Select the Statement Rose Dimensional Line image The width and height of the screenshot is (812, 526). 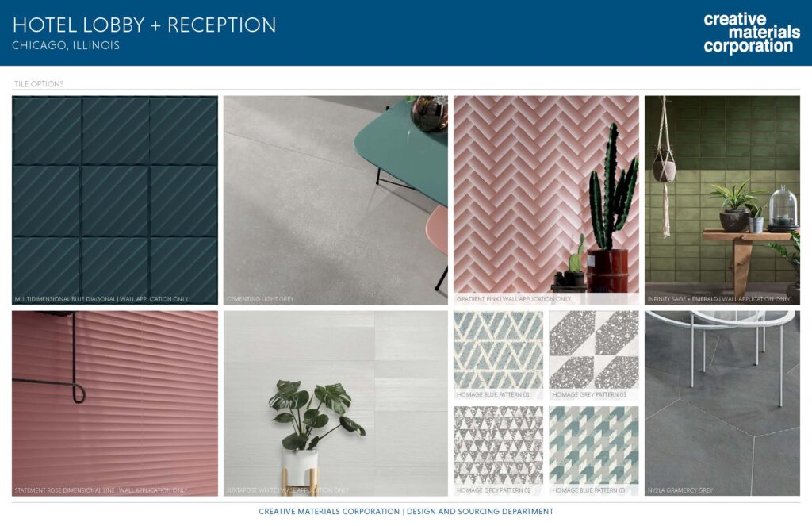click(x=115, y=403)
